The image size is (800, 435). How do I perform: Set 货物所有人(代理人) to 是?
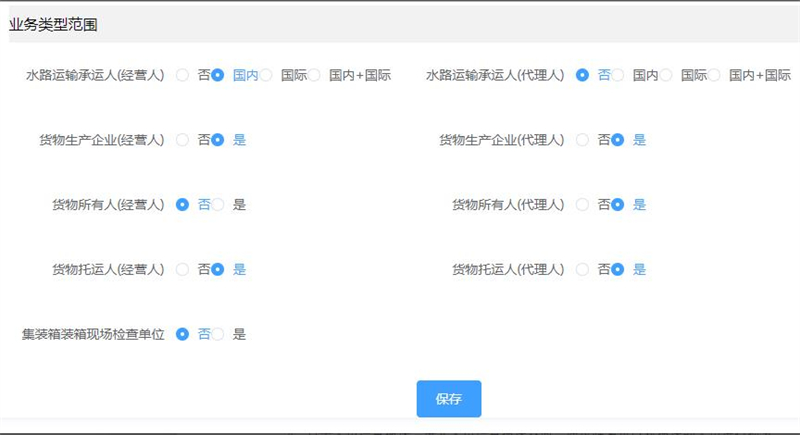point(618,205)
